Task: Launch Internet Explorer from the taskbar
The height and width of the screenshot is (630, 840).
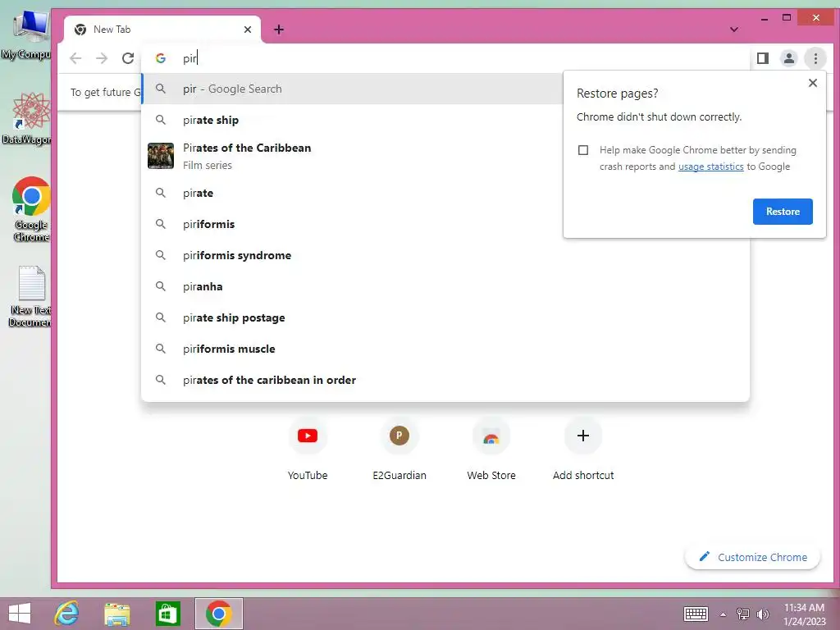Action: (67, 614)
